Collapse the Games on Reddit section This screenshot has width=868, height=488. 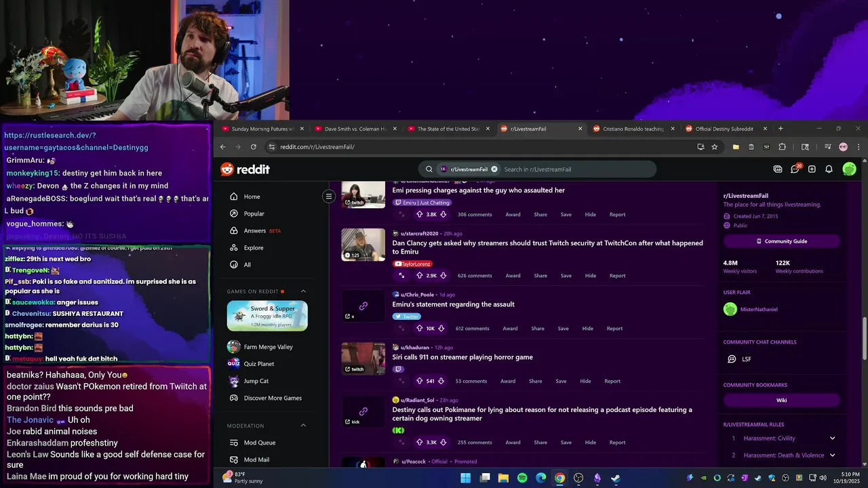[x=303, y=291]
